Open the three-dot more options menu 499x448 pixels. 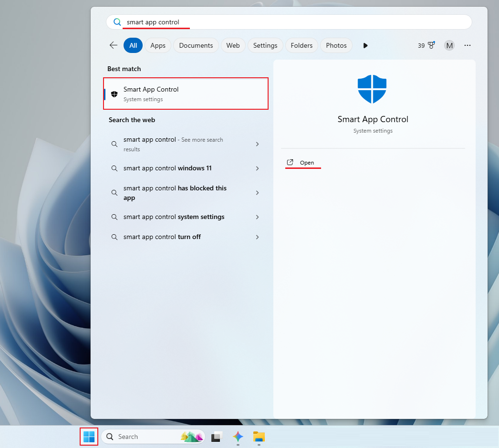467,45
